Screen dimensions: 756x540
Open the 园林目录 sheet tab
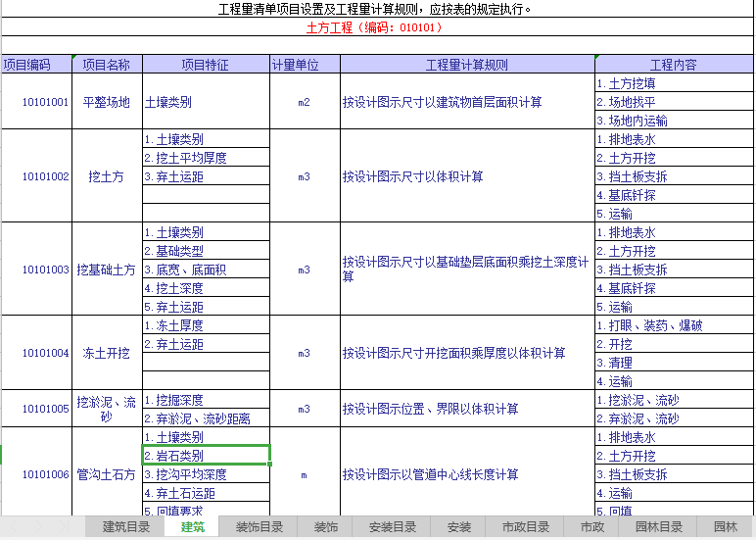(x=659, y=527)
